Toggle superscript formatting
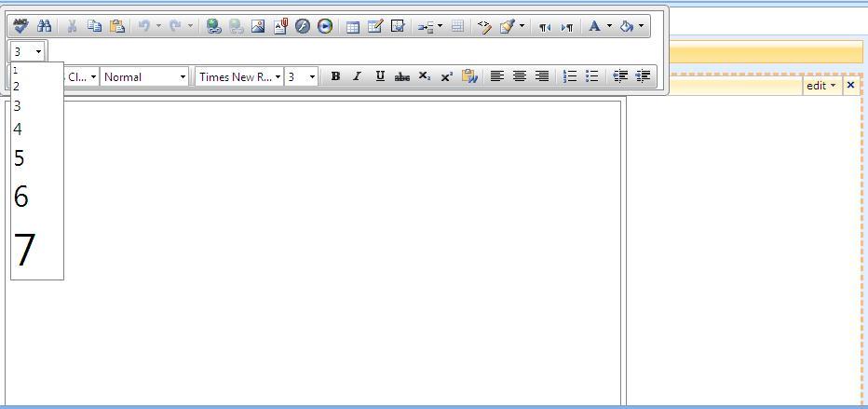Image resolution: width=868 pixels, height=409 pixels. pos(447,77)
